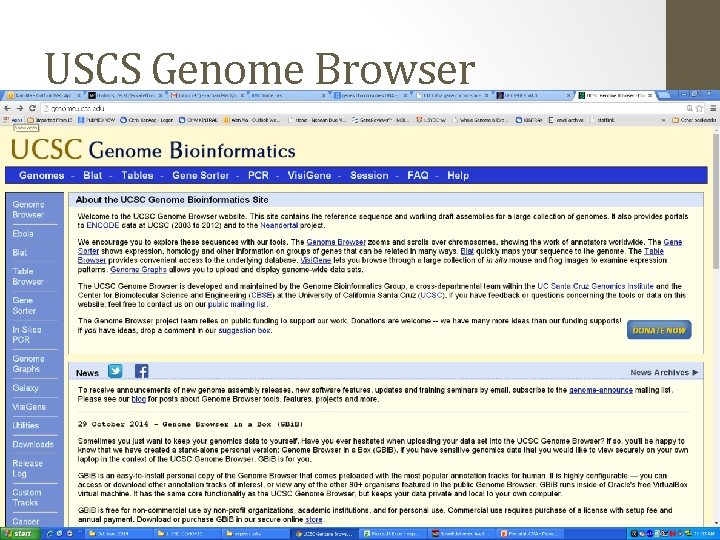Open Utilities in the left sidebar

coord(26,426)
